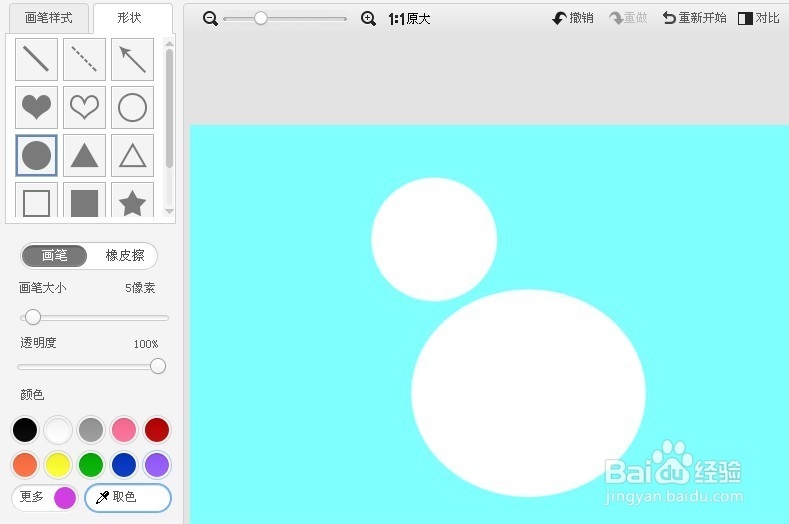Select the arrow line shape
The height and width of the screenshot is (524, 789).
[x=132, y=59]
